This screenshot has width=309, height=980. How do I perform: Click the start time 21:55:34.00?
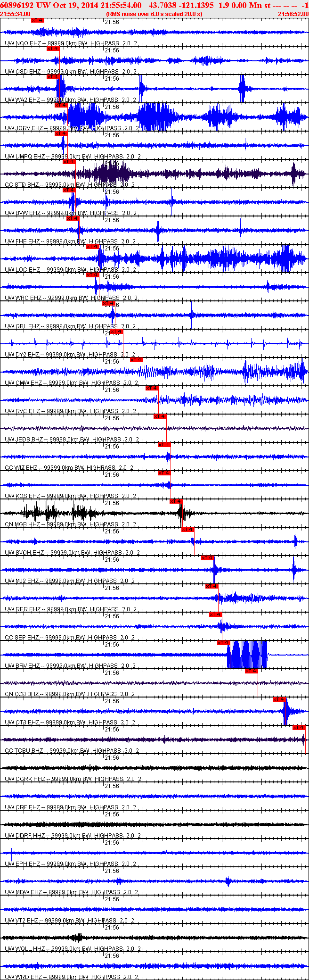click(x=15, y=14)
